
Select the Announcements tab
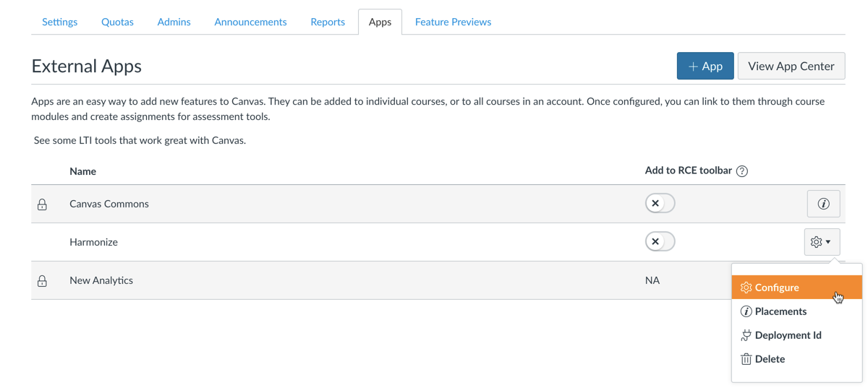pyautogui.click(x=250, y=22)
